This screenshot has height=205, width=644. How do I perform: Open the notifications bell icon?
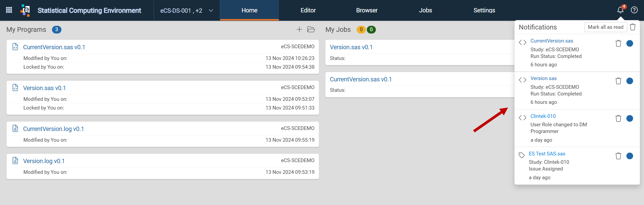(x=621, y=10)
